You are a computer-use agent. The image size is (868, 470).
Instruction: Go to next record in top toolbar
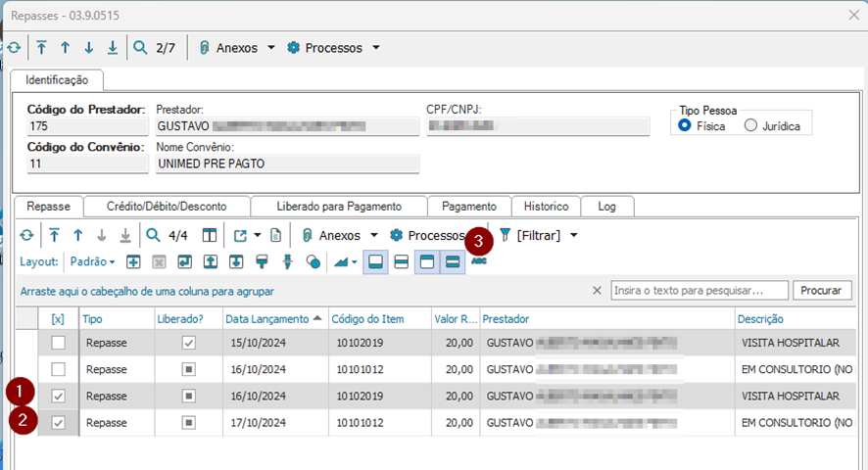point(88,48)
